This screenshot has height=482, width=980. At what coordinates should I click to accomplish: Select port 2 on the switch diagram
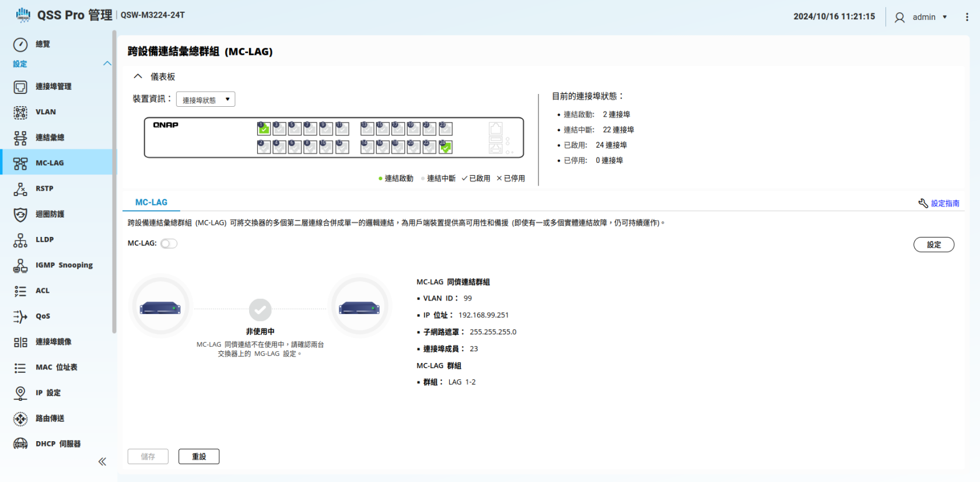pyautogui.click(x=264, y=147)
